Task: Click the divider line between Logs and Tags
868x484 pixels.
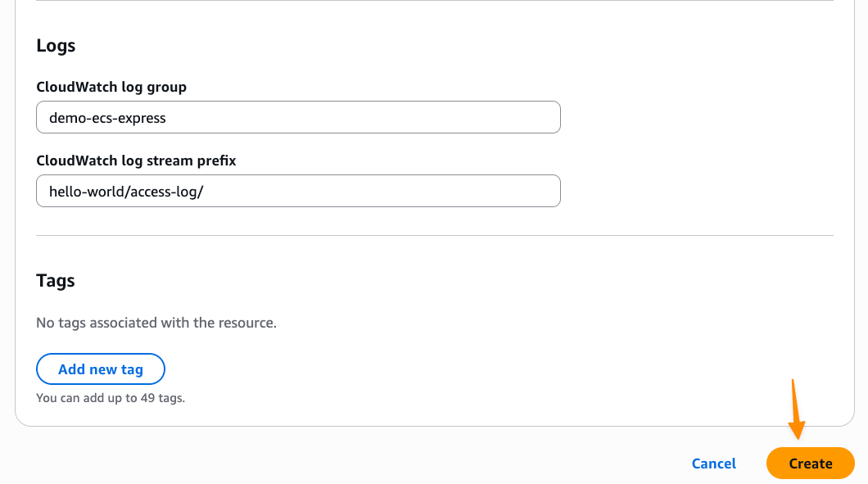Action: coord(434,236)
